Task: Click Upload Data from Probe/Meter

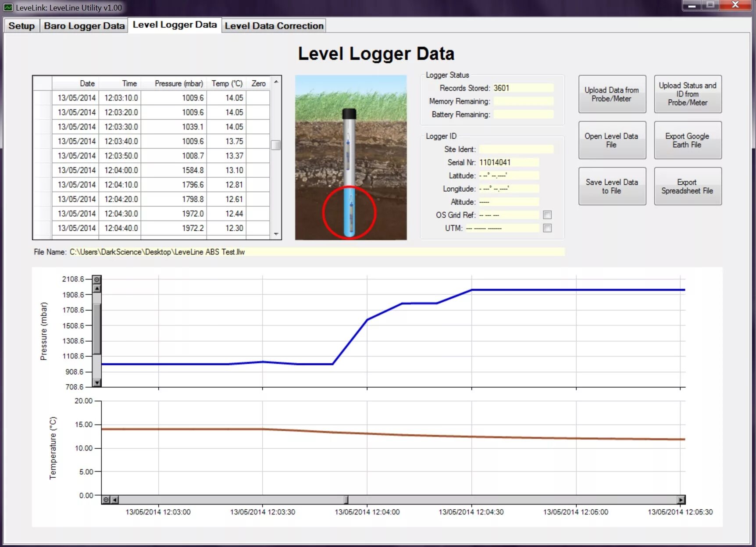Action: click(x=612, y=94)
